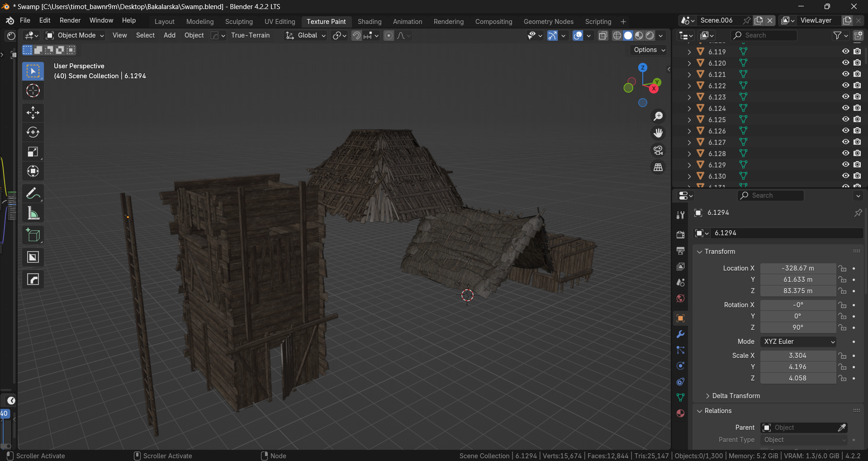The width and height of the screenshot is (868, 461).
Task: Open the viewport View menu button
Action: coord(119,35)
